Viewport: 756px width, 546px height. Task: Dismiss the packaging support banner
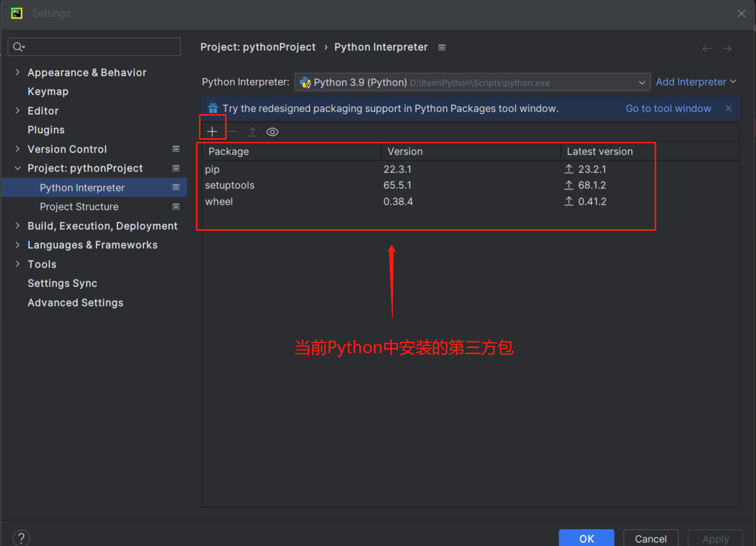pyautogui.click(x=728, y=108)
